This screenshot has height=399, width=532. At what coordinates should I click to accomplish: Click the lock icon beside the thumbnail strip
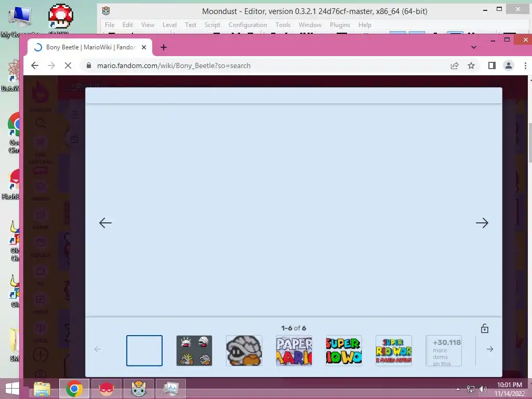coord(485,328)
